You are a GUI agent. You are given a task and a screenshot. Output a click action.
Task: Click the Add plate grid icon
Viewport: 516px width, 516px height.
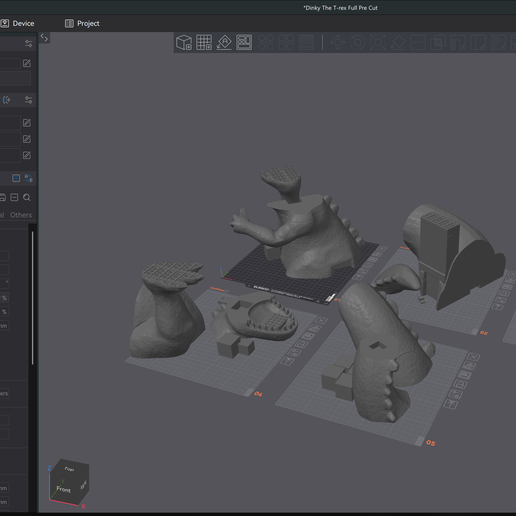[x=204, y=42]
